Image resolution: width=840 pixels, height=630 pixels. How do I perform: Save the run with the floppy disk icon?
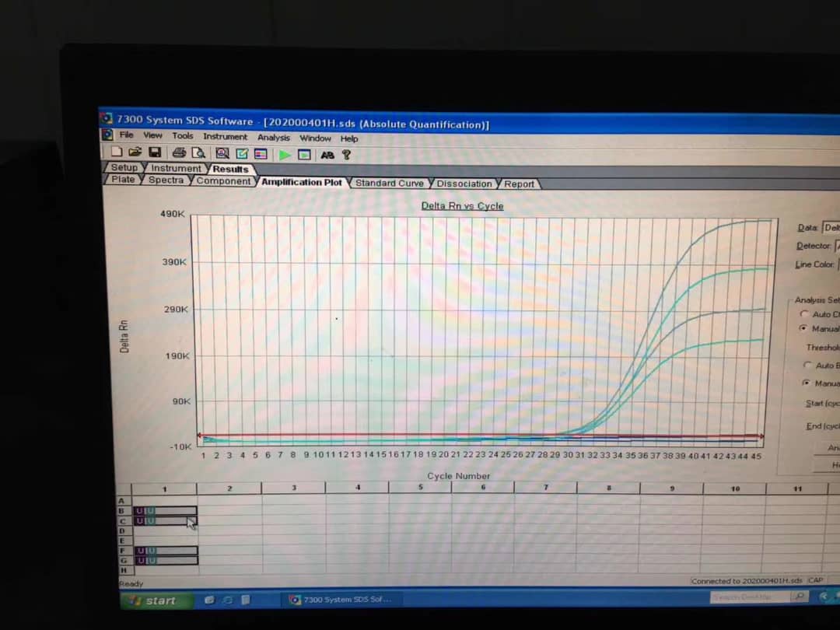coord(155,153)
